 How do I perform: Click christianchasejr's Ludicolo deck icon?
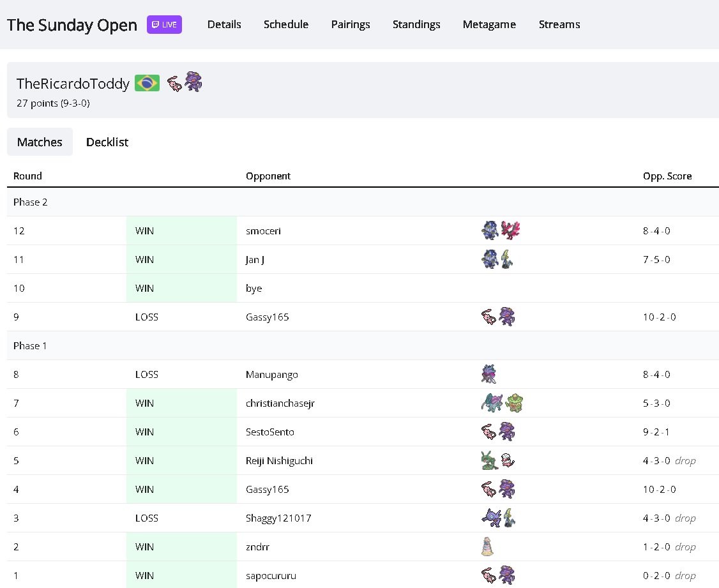click(514, 403)
